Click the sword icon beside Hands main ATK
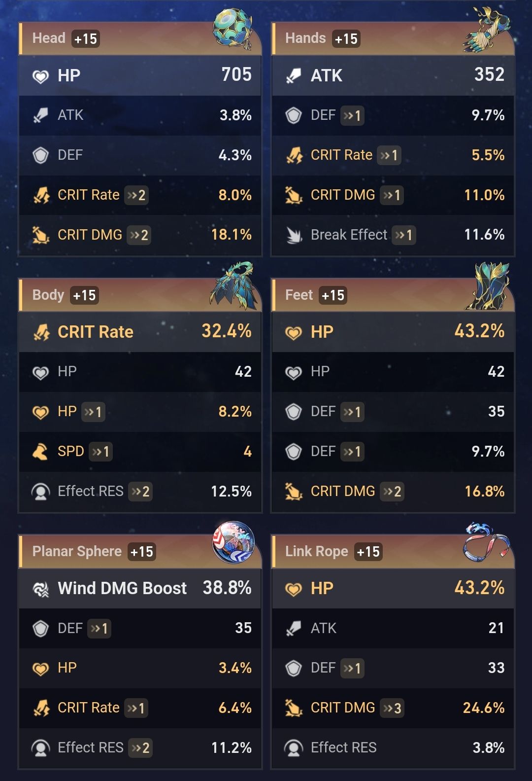 [294, 76]
